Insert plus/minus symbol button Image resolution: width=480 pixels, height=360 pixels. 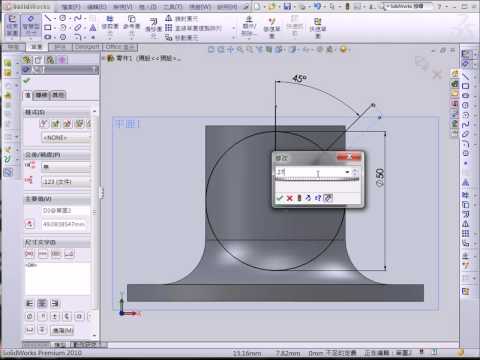tap(54, 316)
